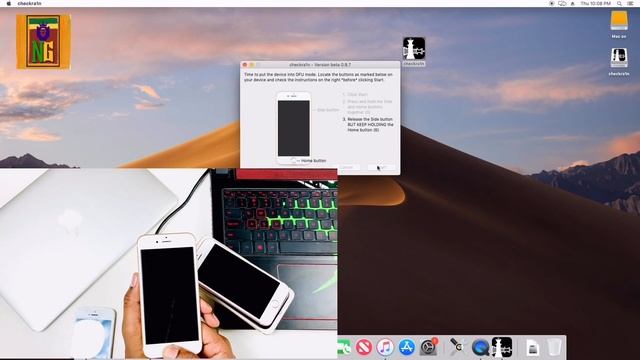The image size is (640, 360).
Task: Click the NG logo thumbnail
Action: click(44, 42)
